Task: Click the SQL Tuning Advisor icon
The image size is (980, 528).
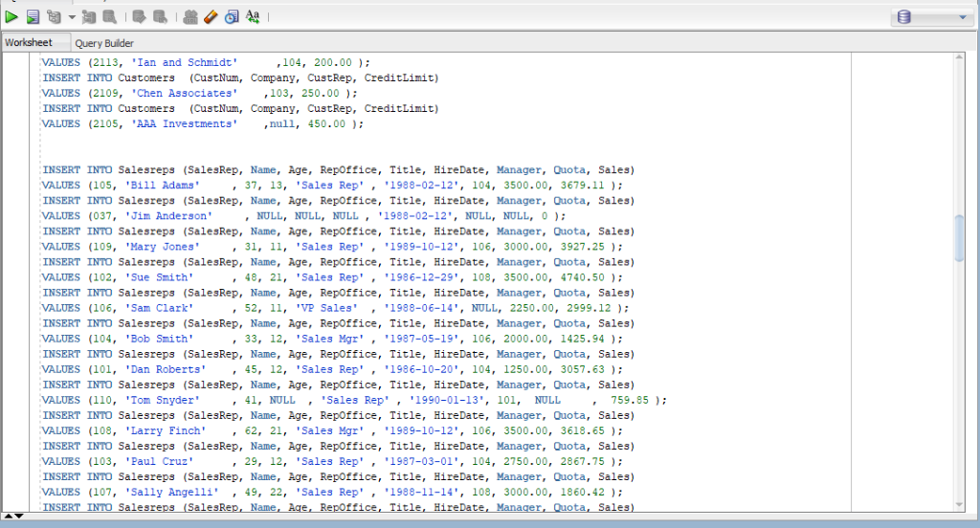Action: (109, 17)
